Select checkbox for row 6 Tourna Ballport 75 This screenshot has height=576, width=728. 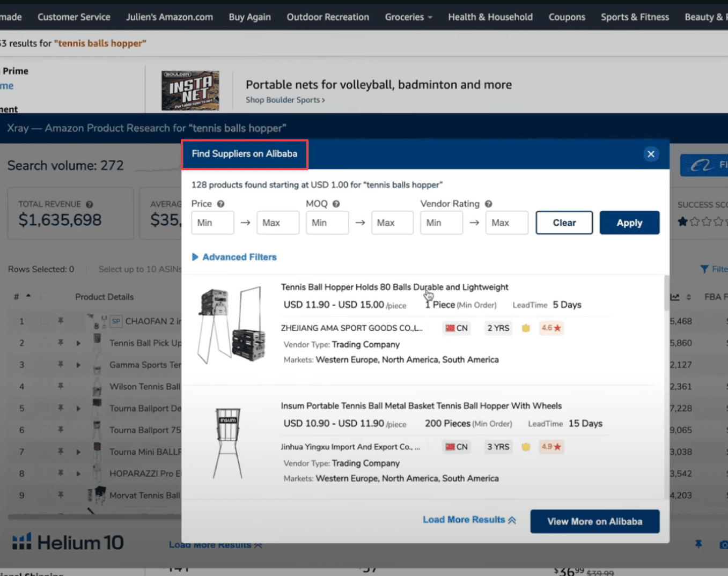(45, 430)
